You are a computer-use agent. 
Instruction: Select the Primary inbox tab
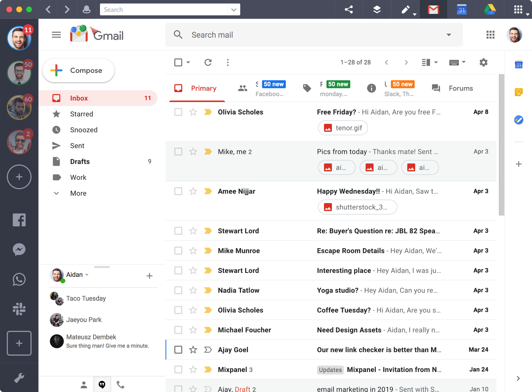196,88
